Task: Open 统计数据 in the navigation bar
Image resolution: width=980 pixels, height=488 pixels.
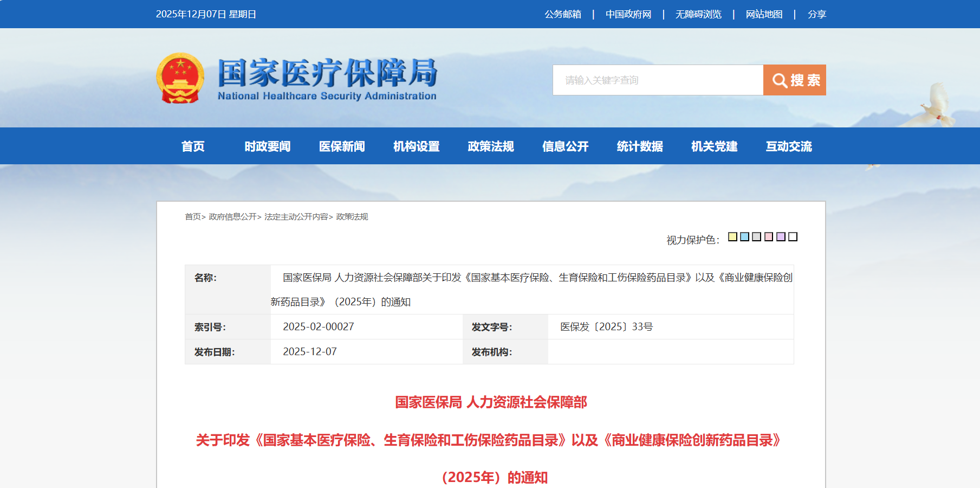Action: click(640, 146)
